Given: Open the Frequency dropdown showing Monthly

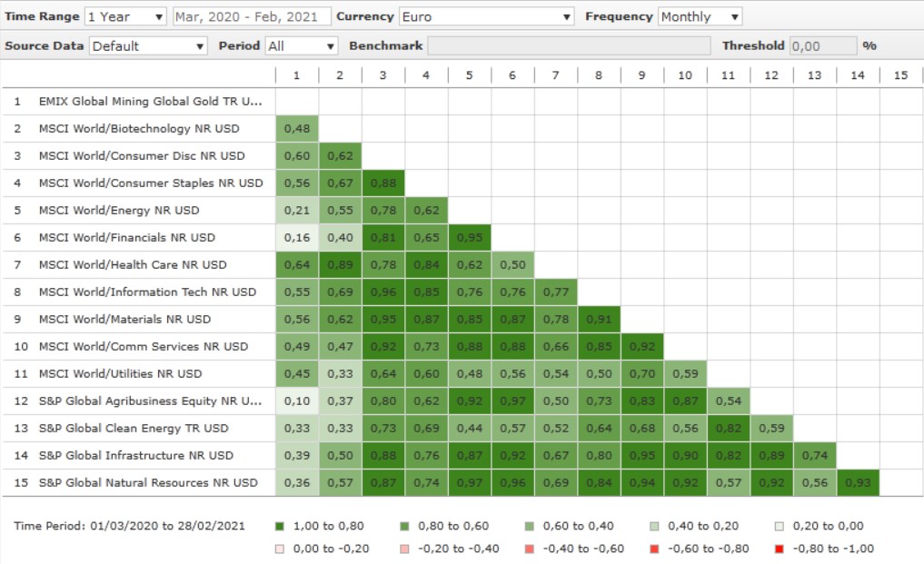Looking at the screenshot, I should point(700,17).
